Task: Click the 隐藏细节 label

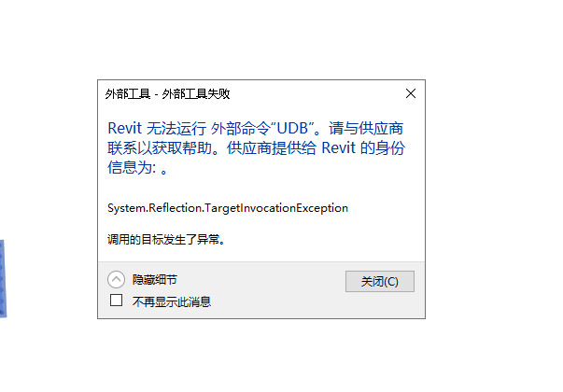Action: click(155, 279)
